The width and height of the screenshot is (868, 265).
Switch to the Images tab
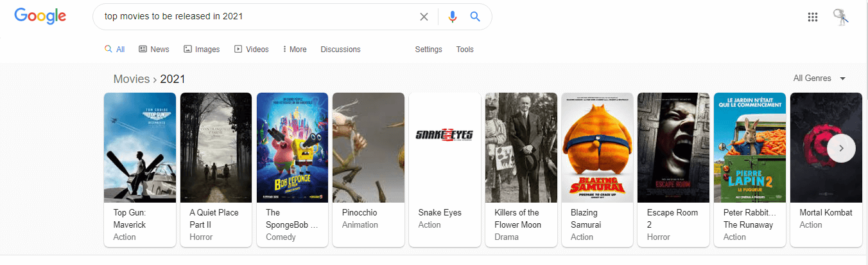click(x=202, y=50)
